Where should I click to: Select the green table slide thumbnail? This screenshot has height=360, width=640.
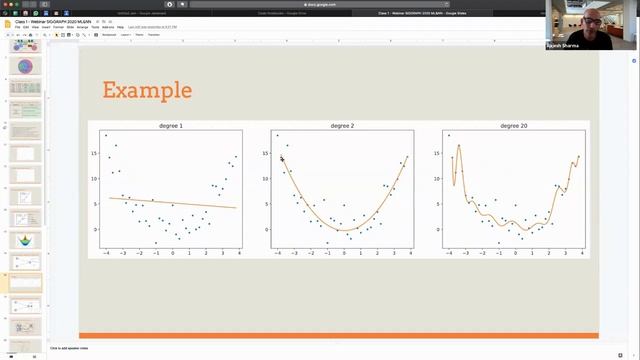click(x=25, y=110)
